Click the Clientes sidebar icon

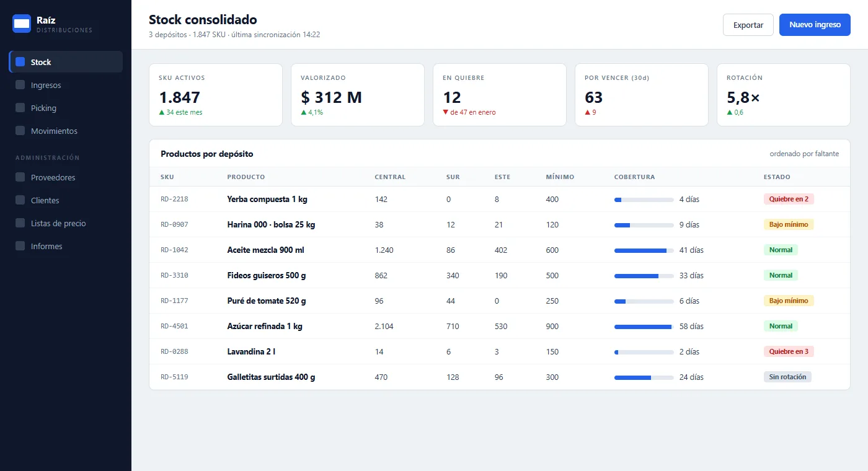point(20,200)
